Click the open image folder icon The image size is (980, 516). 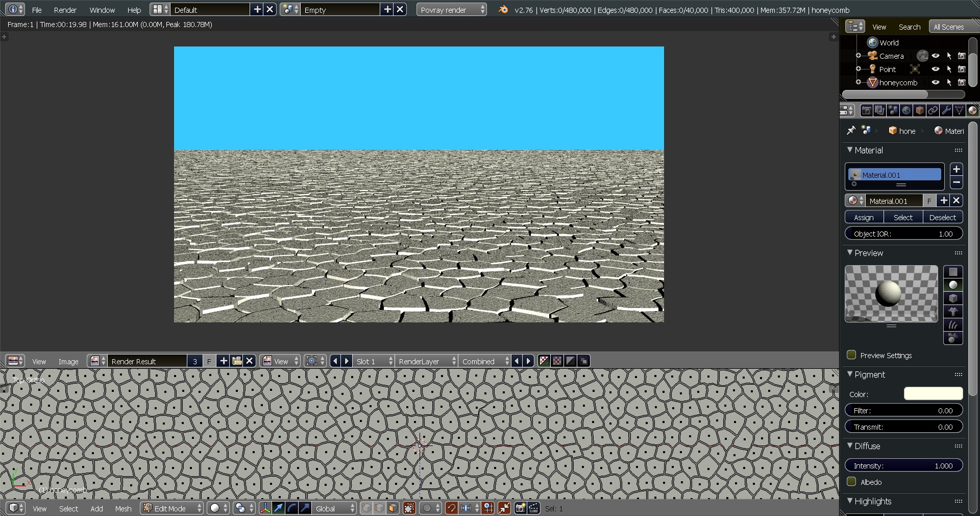coord(237,361)
